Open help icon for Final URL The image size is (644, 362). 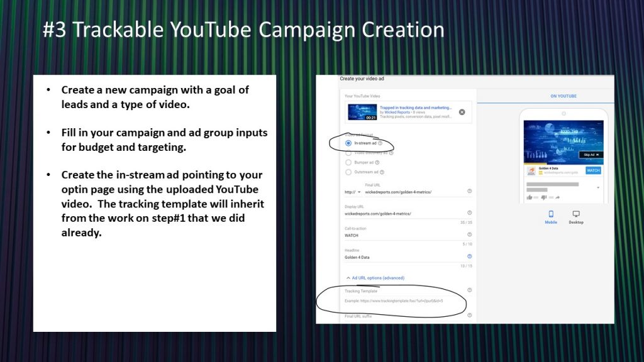469,191
